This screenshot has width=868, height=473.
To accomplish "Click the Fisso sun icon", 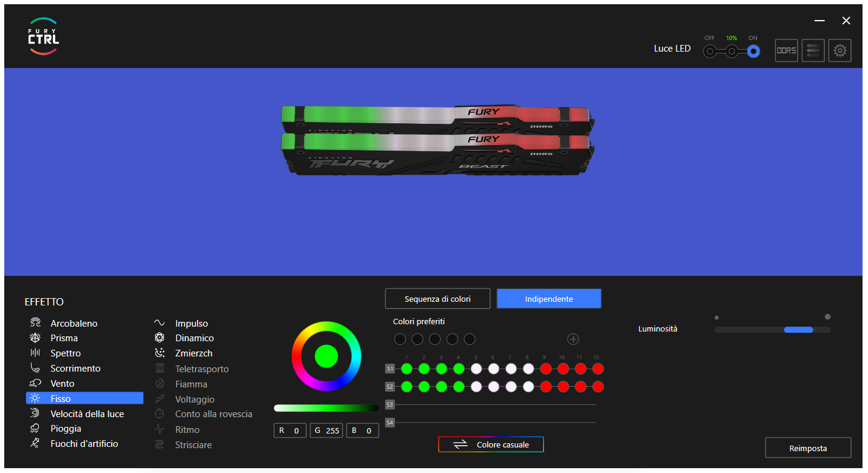I will point(35,398).
